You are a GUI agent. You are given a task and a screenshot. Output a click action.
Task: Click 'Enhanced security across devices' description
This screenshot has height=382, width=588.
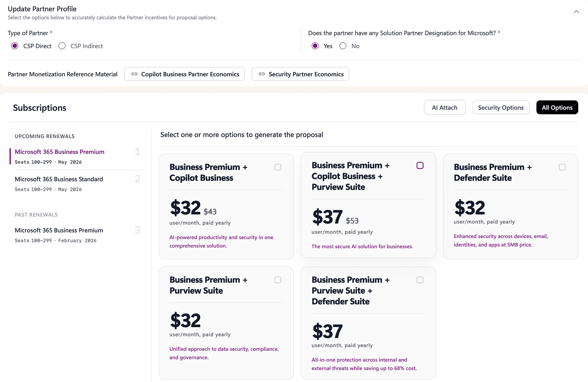501,240
